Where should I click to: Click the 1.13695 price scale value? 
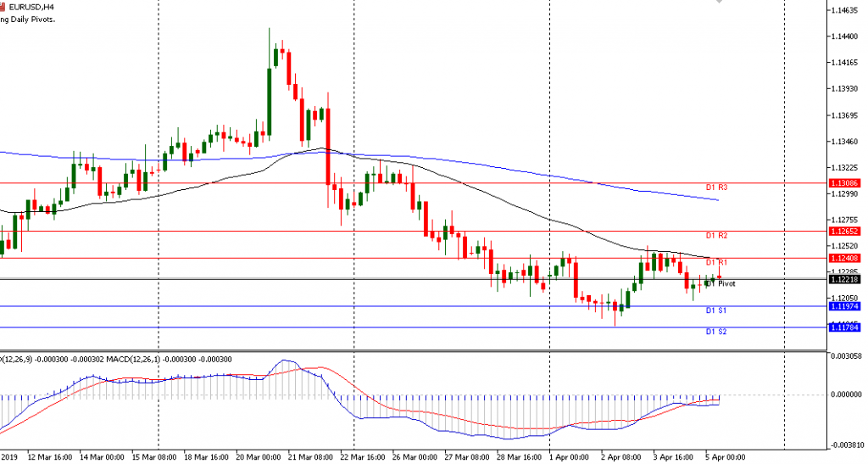point(845,115)
